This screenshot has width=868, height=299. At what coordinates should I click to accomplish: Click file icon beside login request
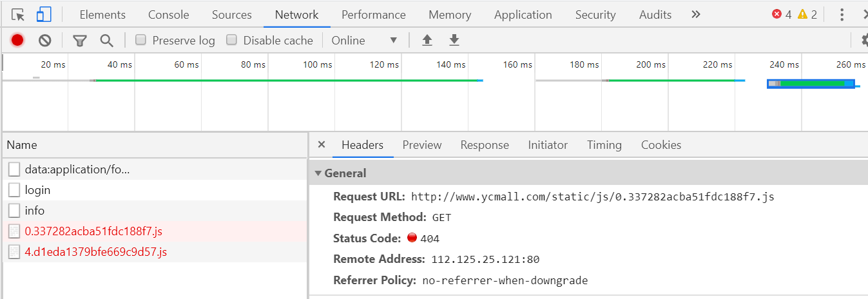tap(14, 190)
